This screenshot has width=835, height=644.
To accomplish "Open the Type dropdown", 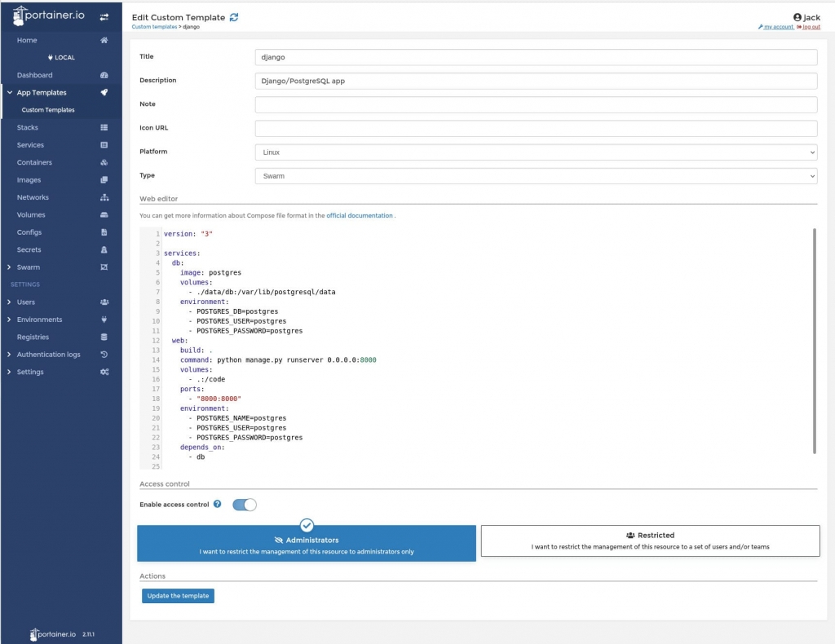I will [537, 176].
